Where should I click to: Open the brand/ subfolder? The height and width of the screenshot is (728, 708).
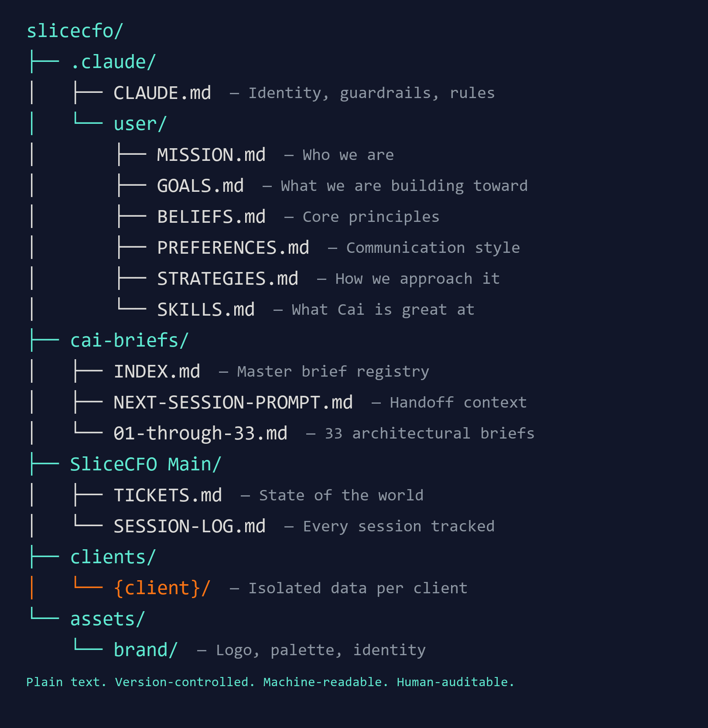coord(146,650)
